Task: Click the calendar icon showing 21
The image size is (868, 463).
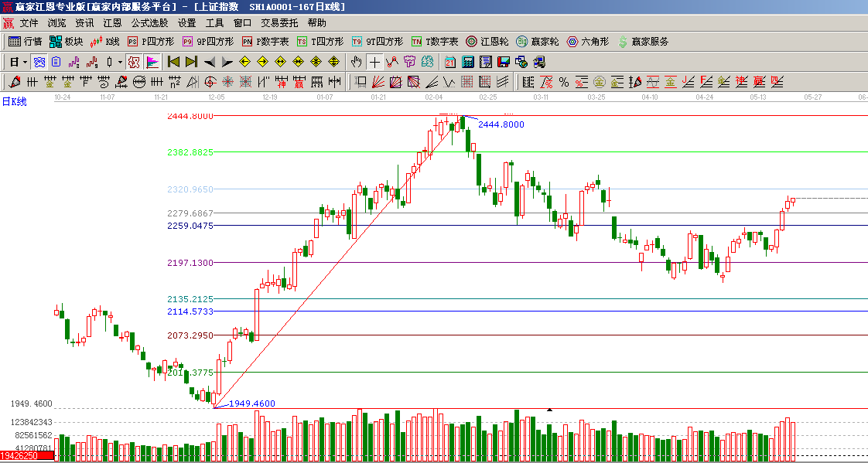Action: [x=449, y=62]
